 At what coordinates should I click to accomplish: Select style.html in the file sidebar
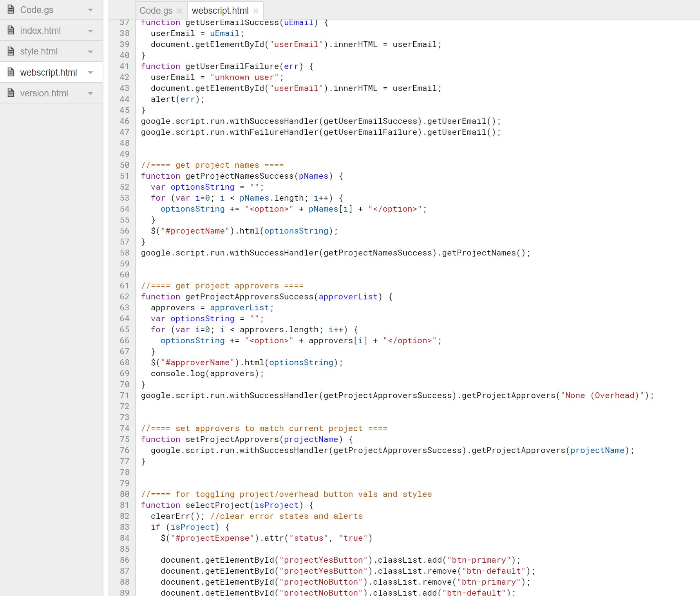pyautogui.click(x=39, y=51)
